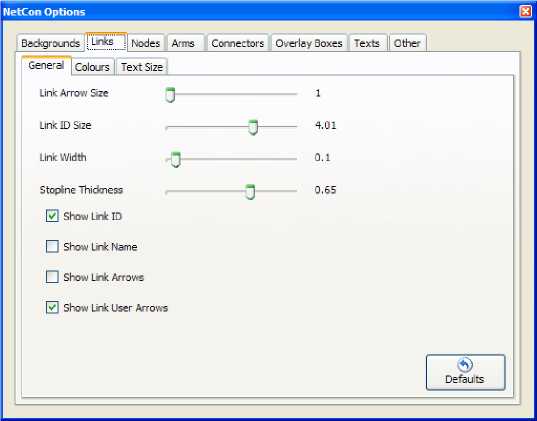Image resolution: width=537 pixels, height=421 pixels.
Task: Click the Link Width slider handle
Action: click(176, 160)
